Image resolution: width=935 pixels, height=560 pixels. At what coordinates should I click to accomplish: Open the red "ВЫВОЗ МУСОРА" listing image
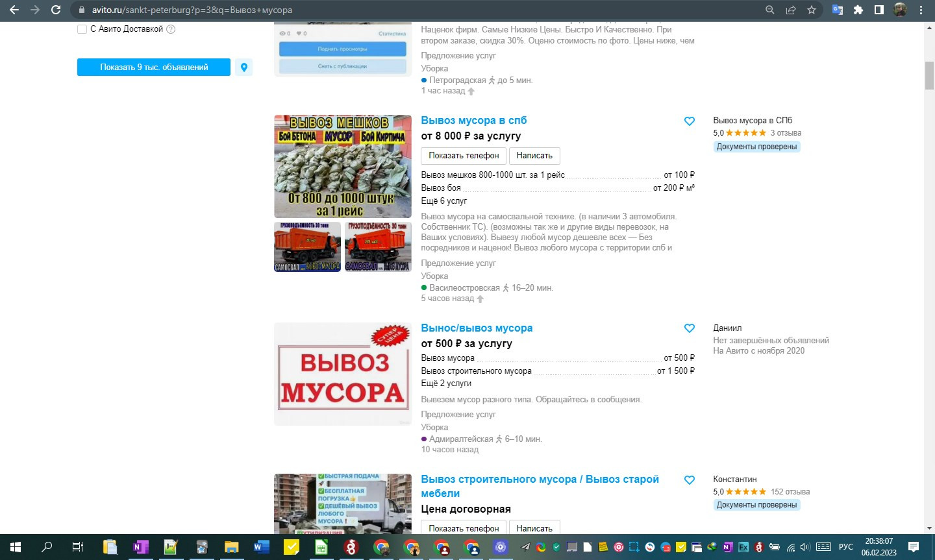point(343,374)
